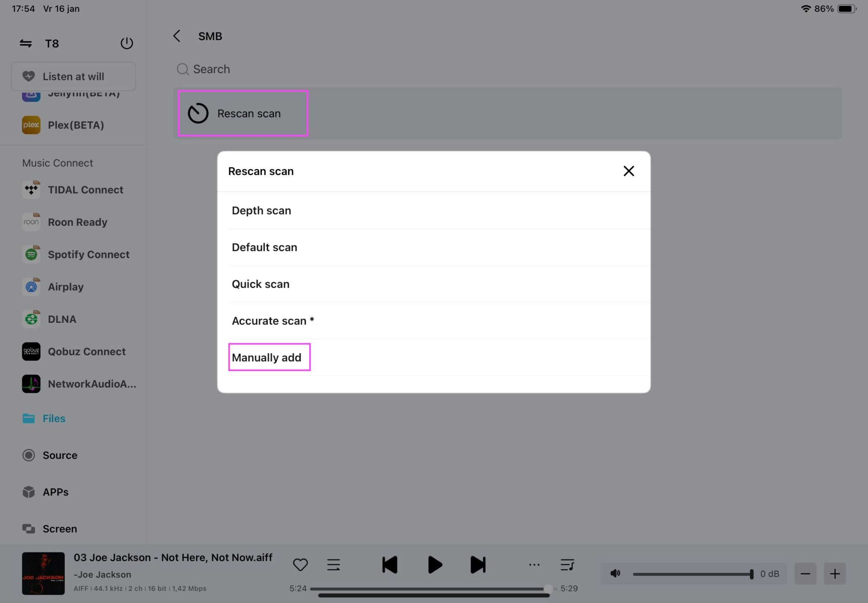Mute using the speaker volume icon

615,573
